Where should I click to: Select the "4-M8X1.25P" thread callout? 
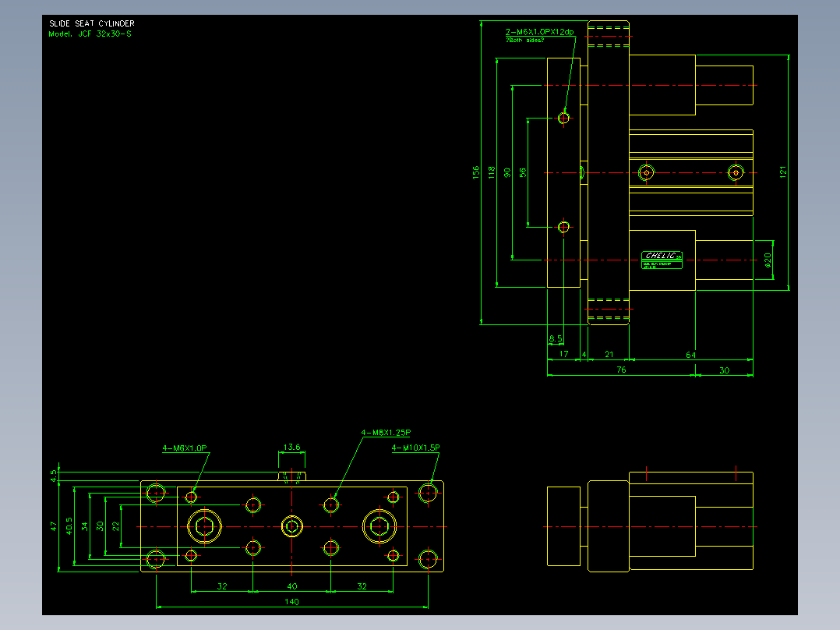tap(386, 433)
